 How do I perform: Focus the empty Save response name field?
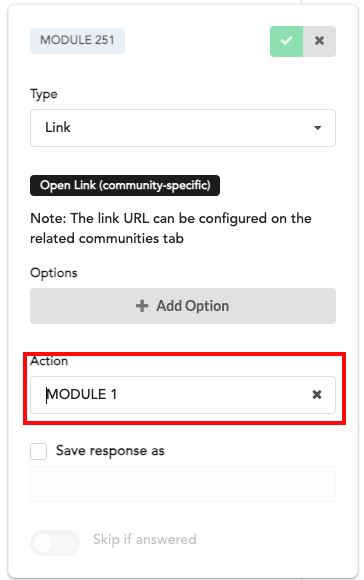[x=183, y=484]
